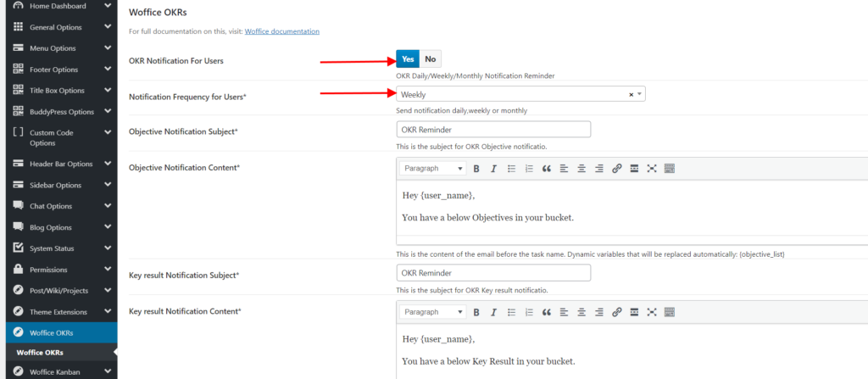This screenshot has width=868, height=379.
Task: Open Paragraph format dropdown in Objective editor
Action: tap(432, 169)
